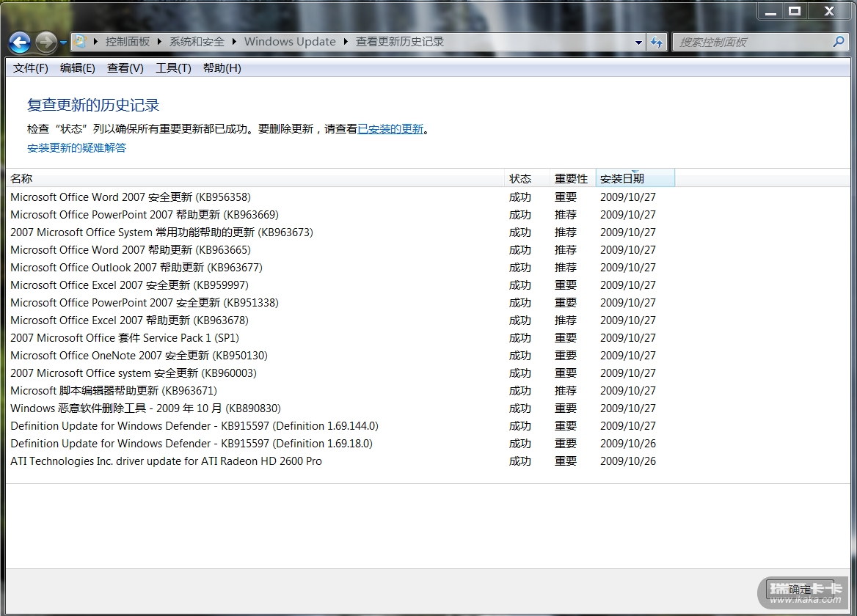Screen dimensions: 857x616
Task: Select ATI Radeon HD 2600 Pro driver row
Action: tap(341, 461)
